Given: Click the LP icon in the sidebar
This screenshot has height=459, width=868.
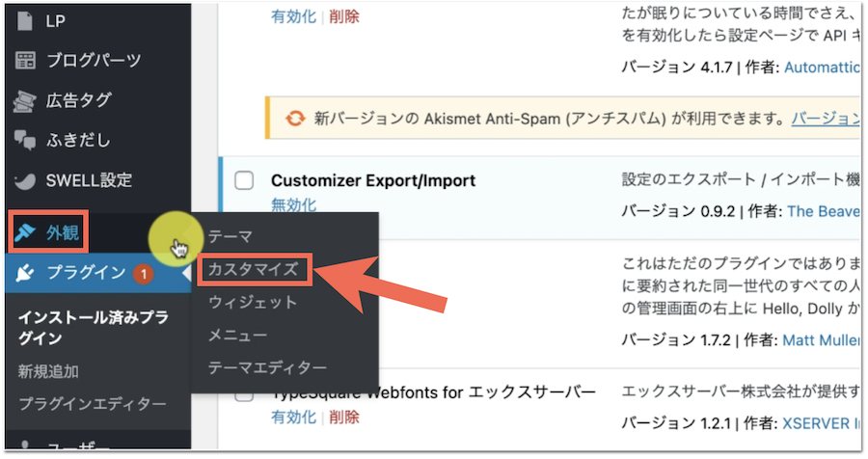Looking at the screenshot, I should pos(26,21).
